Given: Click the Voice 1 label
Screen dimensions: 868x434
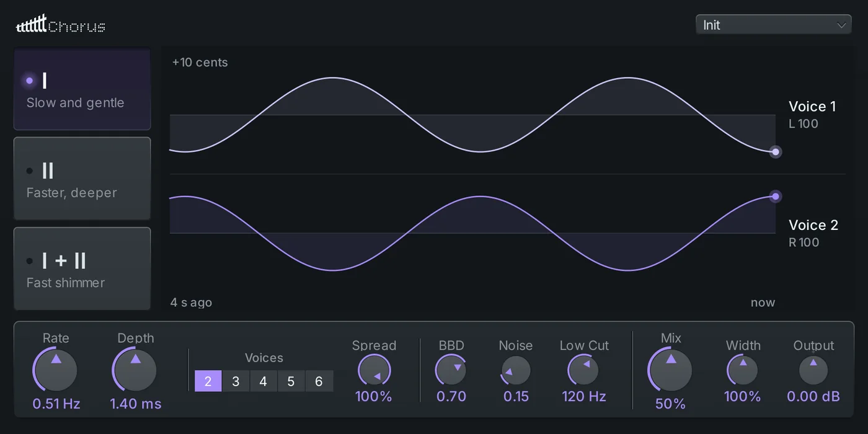Looking at the screenshot, I should (812, 107).
